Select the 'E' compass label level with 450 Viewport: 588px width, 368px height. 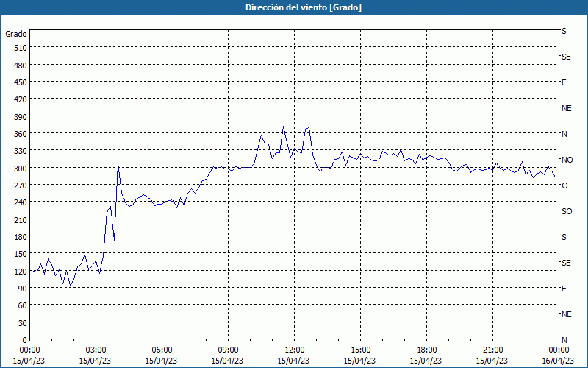point(564,82)
